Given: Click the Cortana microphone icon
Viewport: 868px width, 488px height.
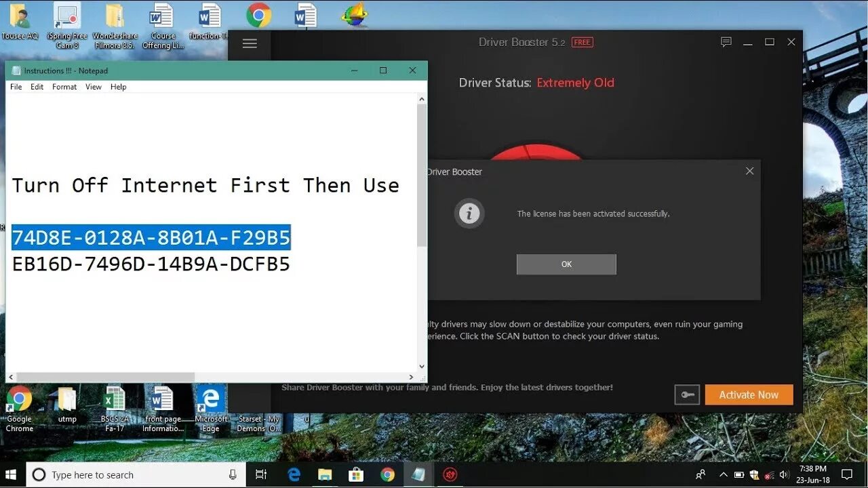Looking at the screenshot, I should coord(233,474).
